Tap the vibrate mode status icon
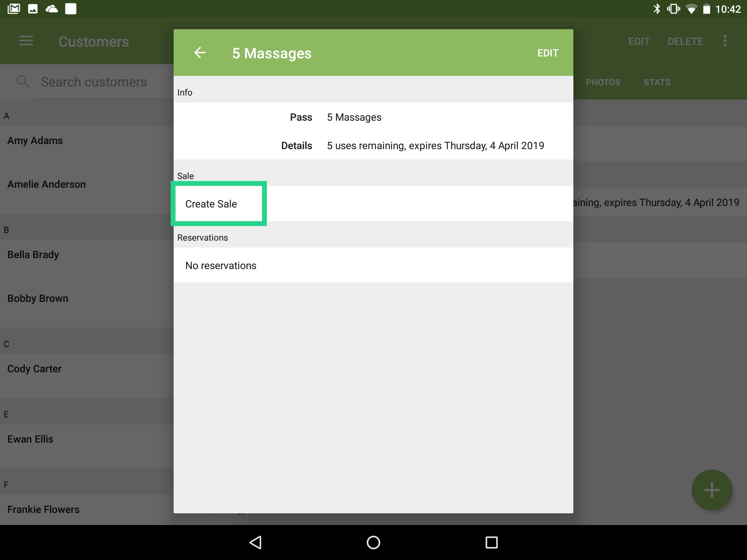 coord(673,9)
